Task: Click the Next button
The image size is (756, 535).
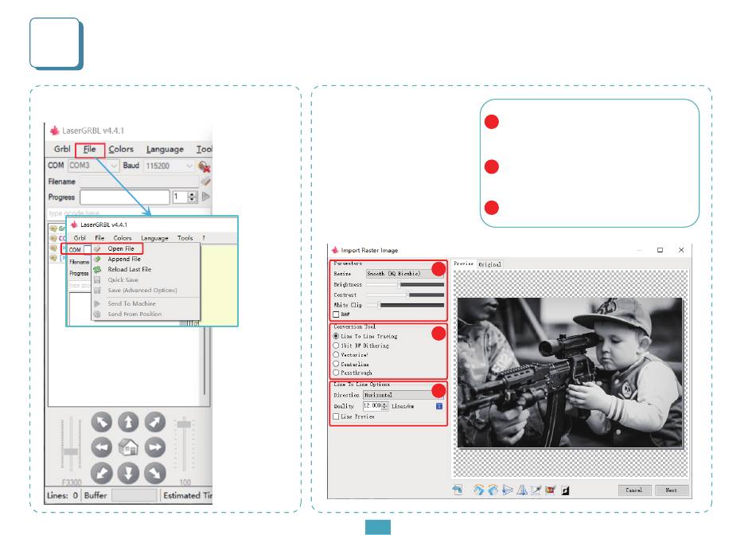Action: click(671, 490)
